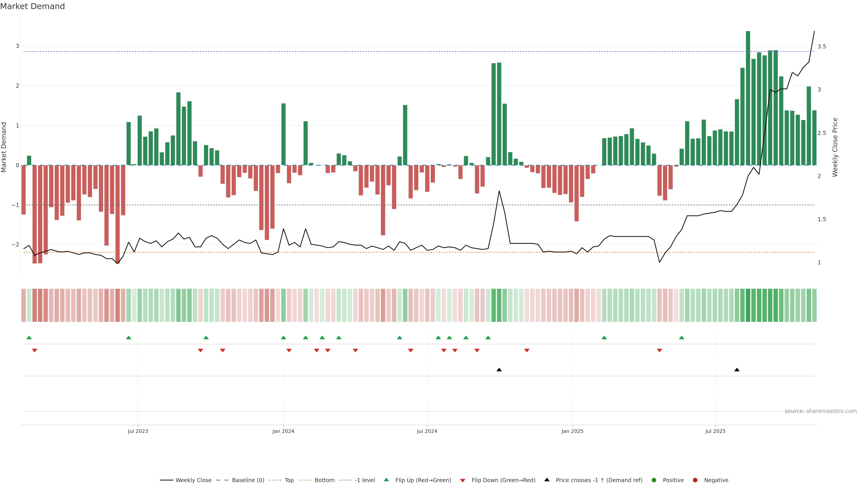
Task: Click the green flip-up marker after Jan 2025
Action: (604, 338)
